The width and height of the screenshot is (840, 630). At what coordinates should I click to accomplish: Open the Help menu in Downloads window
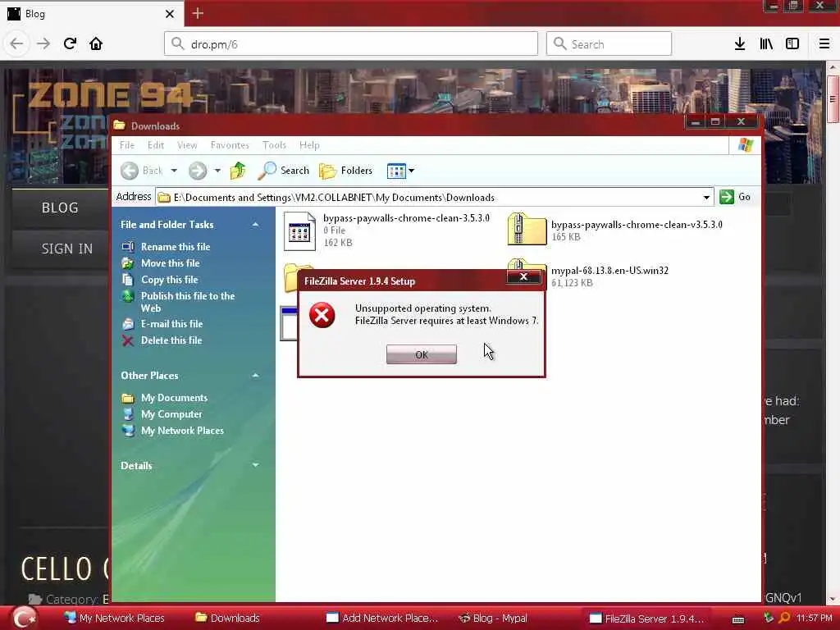tap(309, 145)
